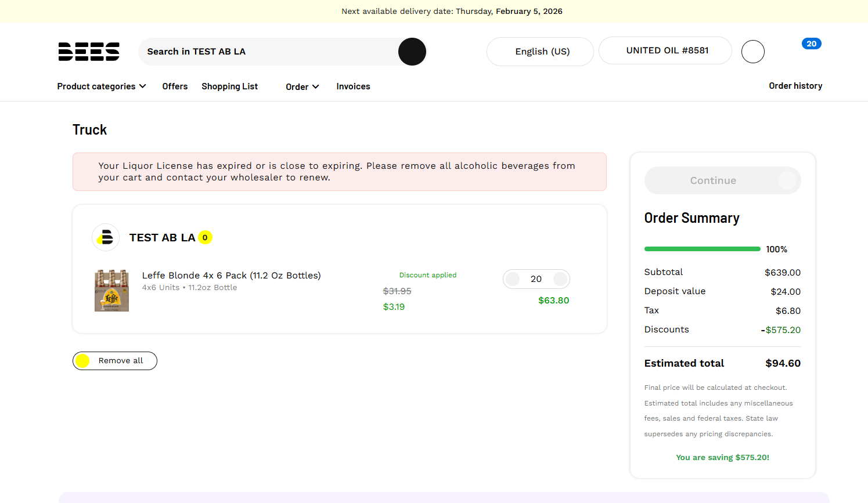This screenshot has height=503, width=868.
Task: Open the cart with badge 20
Action: tap(811, 44)
